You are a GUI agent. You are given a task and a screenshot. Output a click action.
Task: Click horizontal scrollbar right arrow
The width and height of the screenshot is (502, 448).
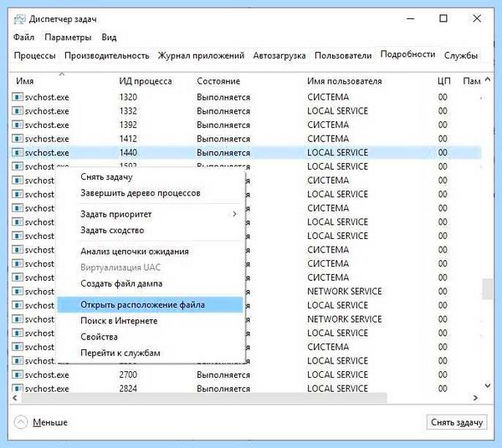coord(475,398)
